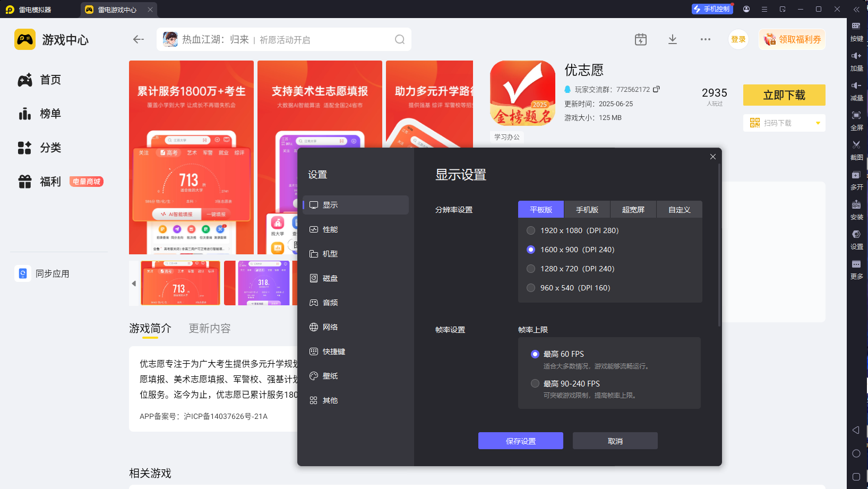Click the 手机控制 phone control button
868x489 pixels.
pos(712,9)
